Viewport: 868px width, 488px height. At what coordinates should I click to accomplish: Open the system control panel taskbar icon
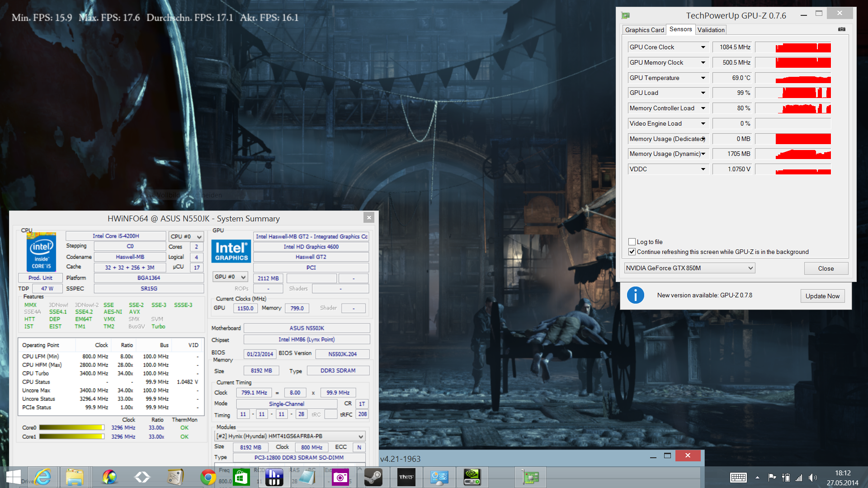[x=439, y=477]
